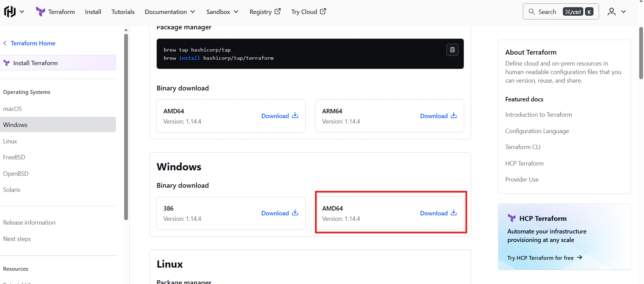Download the macOS ARM64 binary

[x=438, y=116]
